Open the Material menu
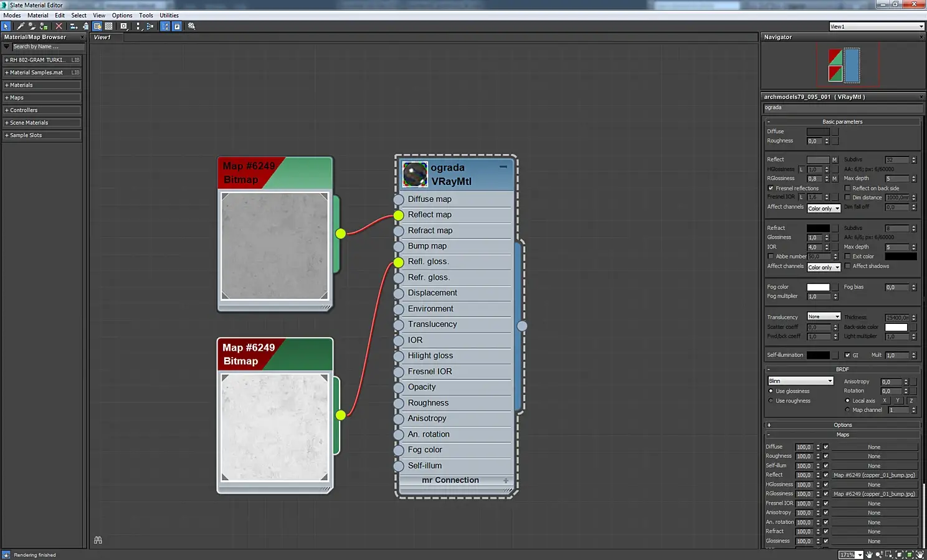This screenshot has width=927, height=560. (37, 16)
